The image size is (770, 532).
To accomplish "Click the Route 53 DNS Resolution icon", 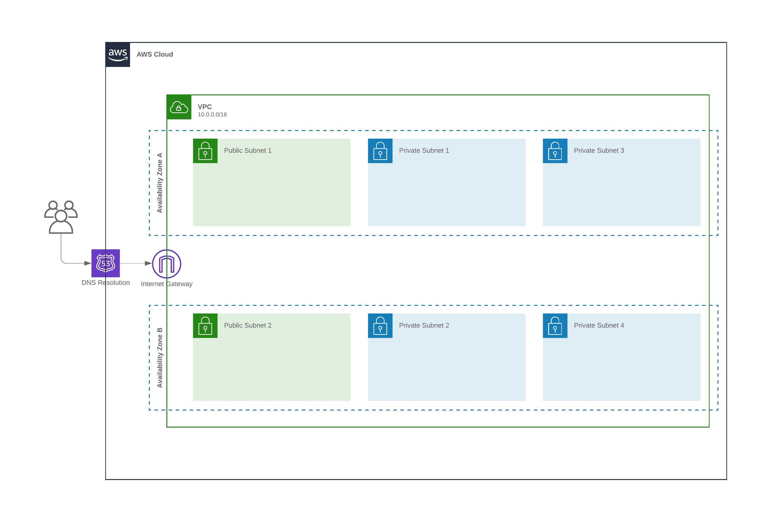I will [105, 263].
